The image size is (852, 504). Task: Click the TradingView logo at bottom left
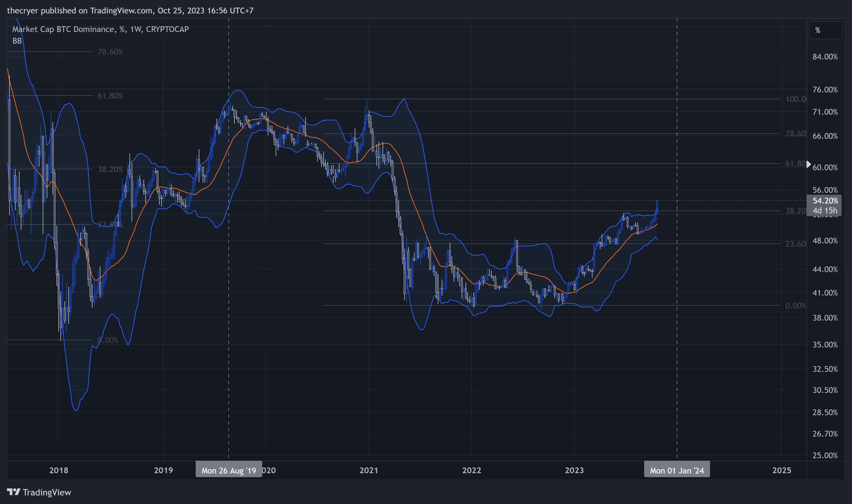pyautogui.click(x=39, y=492)
